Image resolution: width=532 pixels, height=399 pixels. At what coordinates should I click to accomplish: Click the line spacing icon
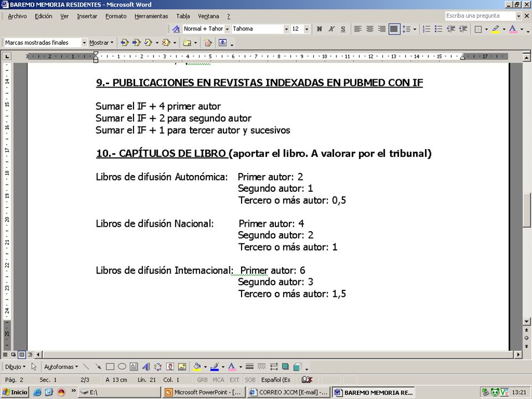coord(406,29)
